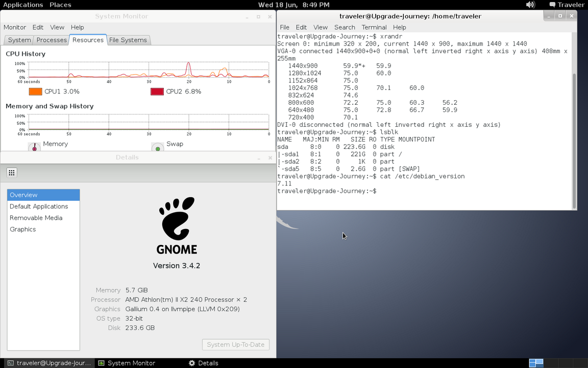
Task: Click the "32-bit" OS type value
Action: (134, 318)
